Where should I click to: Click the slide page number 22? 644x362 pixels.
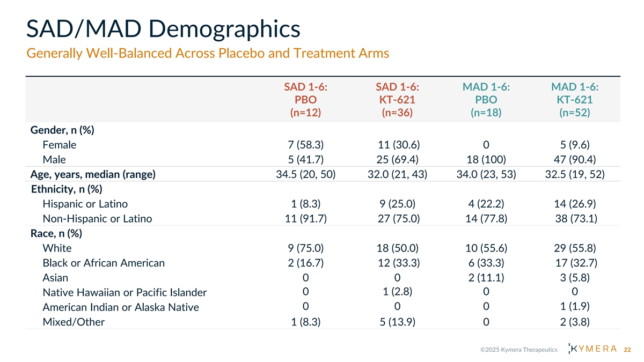[627, 350]
